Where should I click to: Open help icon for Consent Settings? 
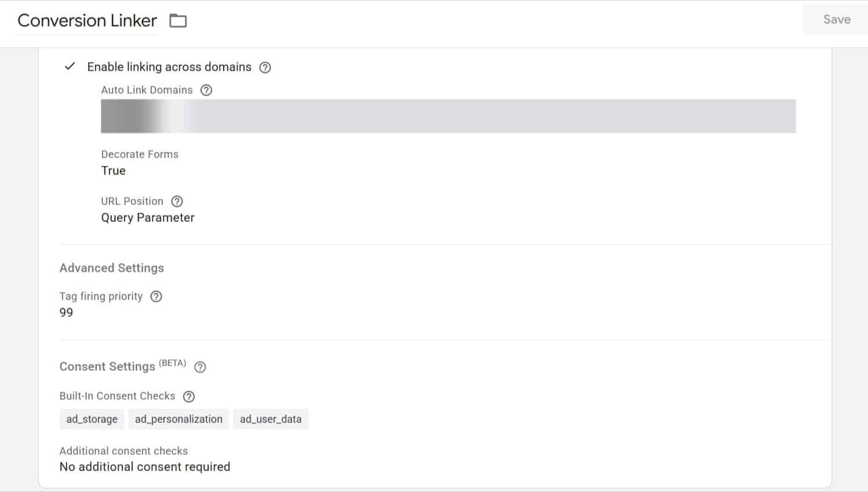[200, 367]
